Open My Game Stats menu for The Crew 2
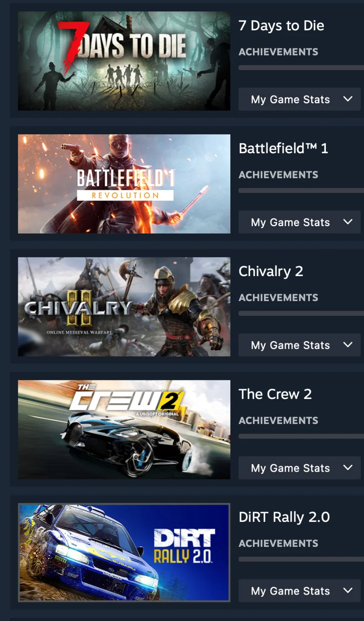Screen dimensions: 364x621 pyautogui.click(x=300, y=468)
